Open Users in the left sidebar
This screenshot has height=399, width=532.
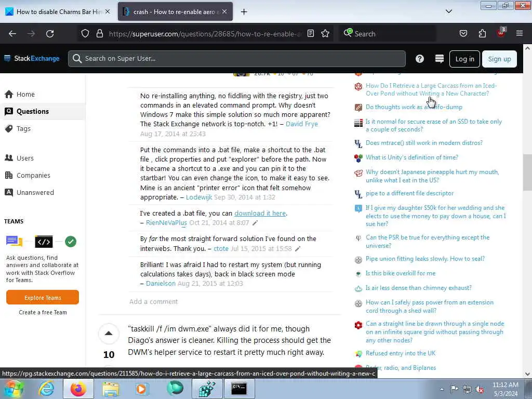[x=25, y=158]
